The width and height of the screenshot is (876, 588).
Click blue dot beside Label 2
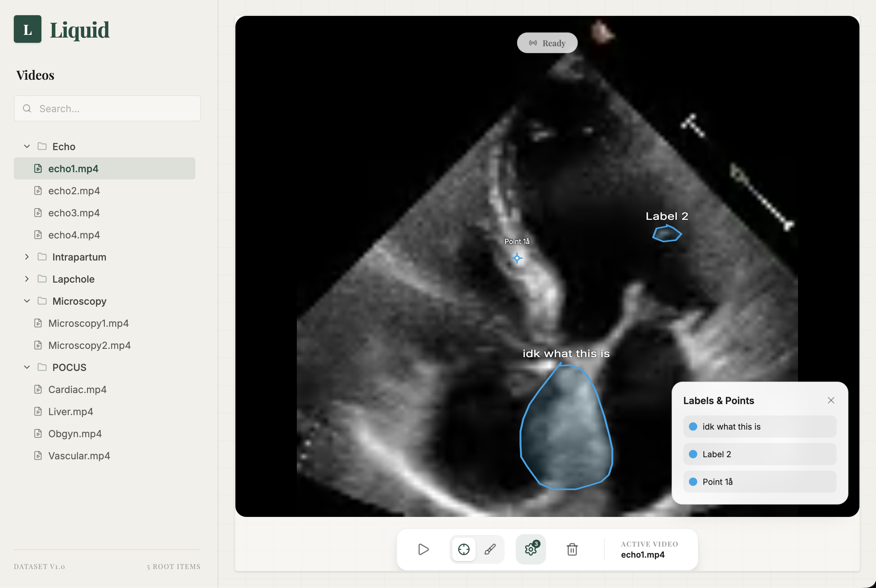pyautogui.click(x=693, y=454)
